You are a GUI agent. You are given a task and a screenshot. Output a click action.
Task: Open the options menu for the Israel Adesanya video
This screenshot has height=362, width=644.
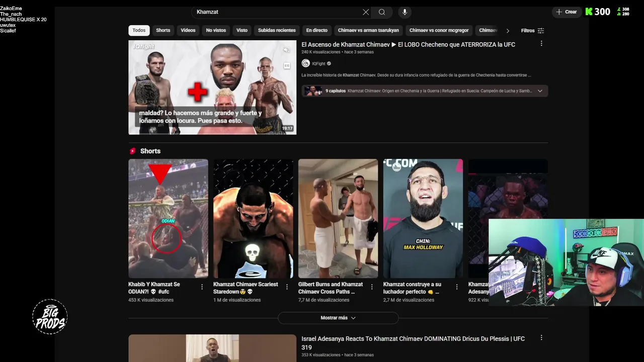pyautogui.click(x=541, y=338)
